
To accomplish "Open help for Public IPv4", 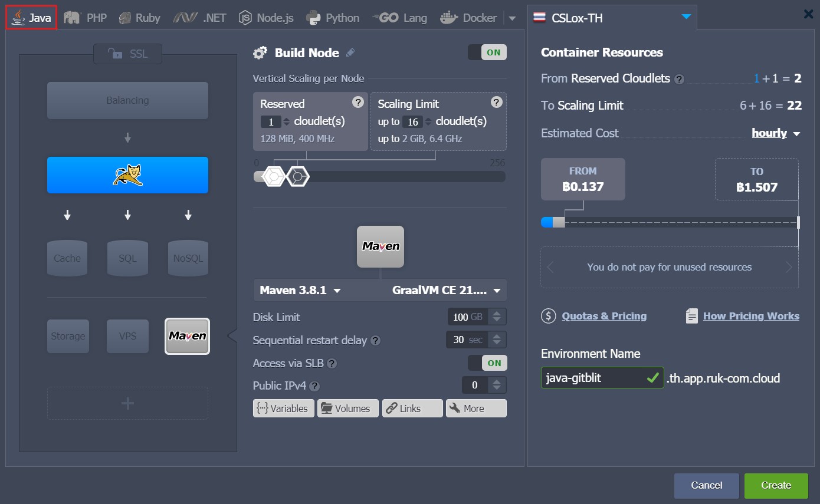I will [314, 386].
